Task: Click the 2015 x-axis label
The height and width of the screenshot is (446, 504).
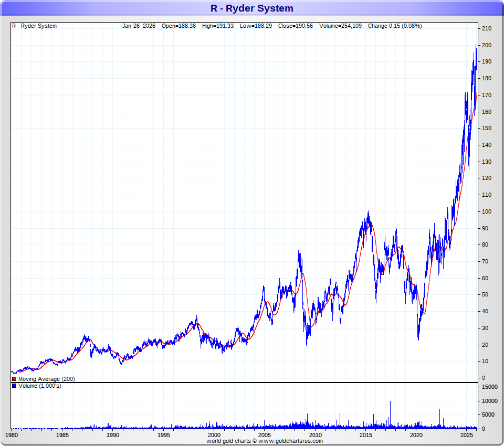Action: 366,435
